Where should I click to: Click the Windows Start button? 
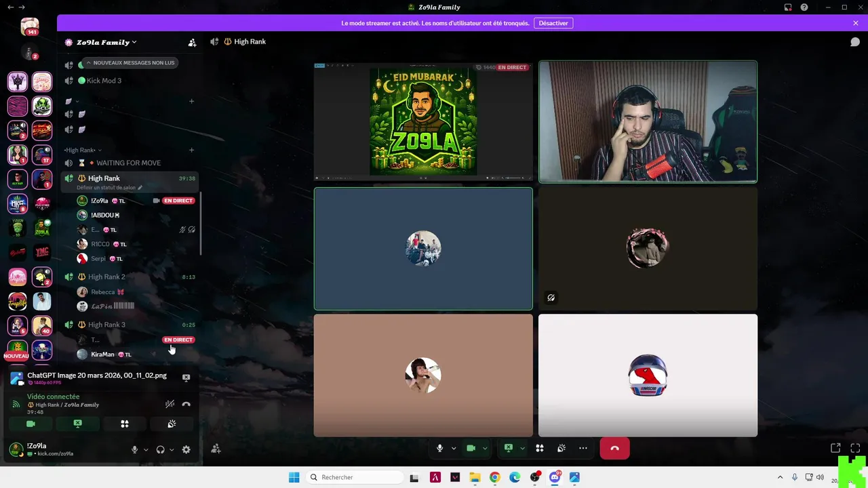pos(294,477)
